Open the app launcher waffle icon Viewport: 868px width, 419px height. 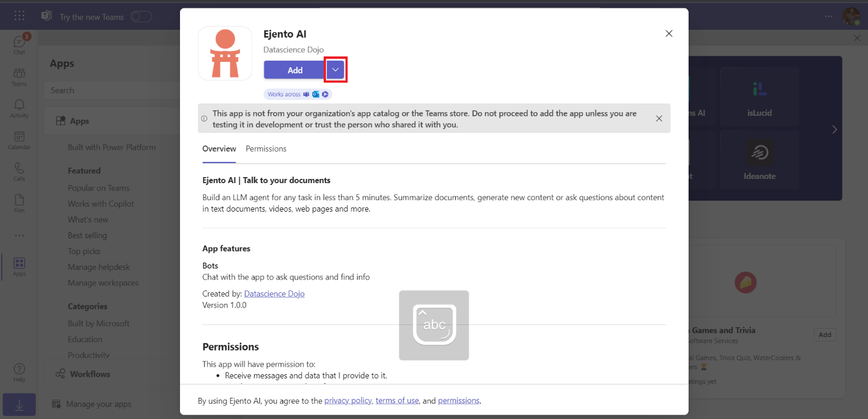point(19,16)
